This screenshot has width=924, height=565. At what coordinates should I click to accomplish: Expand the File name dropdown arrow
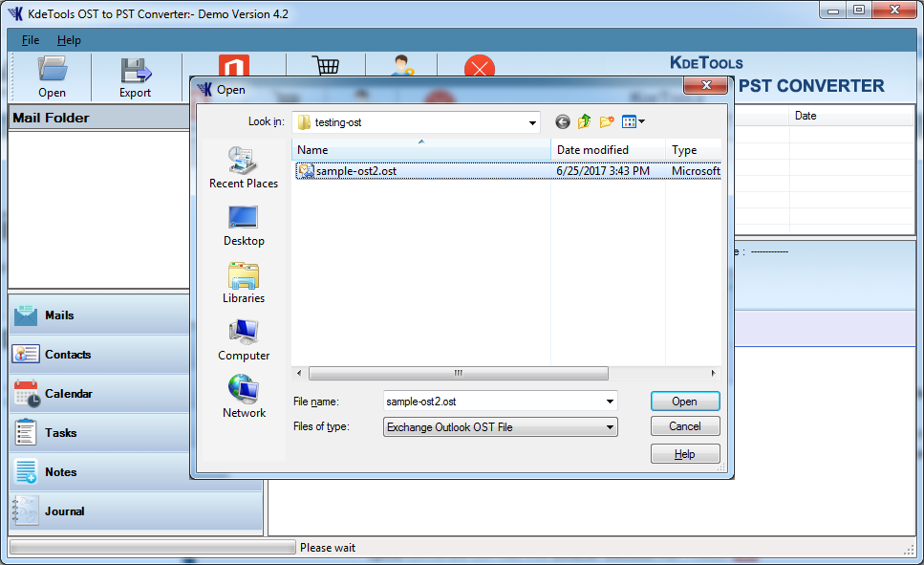[x=610, y=402]
